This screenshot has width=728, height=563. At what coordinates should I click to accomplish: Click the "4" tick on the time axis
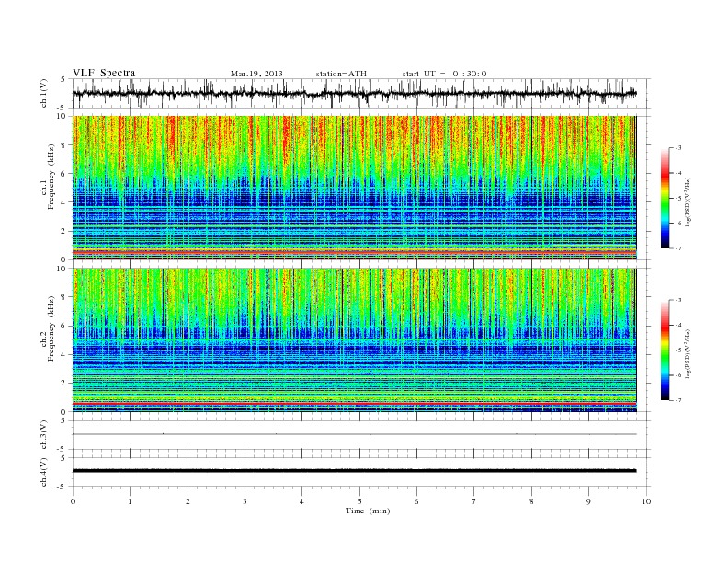[x=301, y=501]
